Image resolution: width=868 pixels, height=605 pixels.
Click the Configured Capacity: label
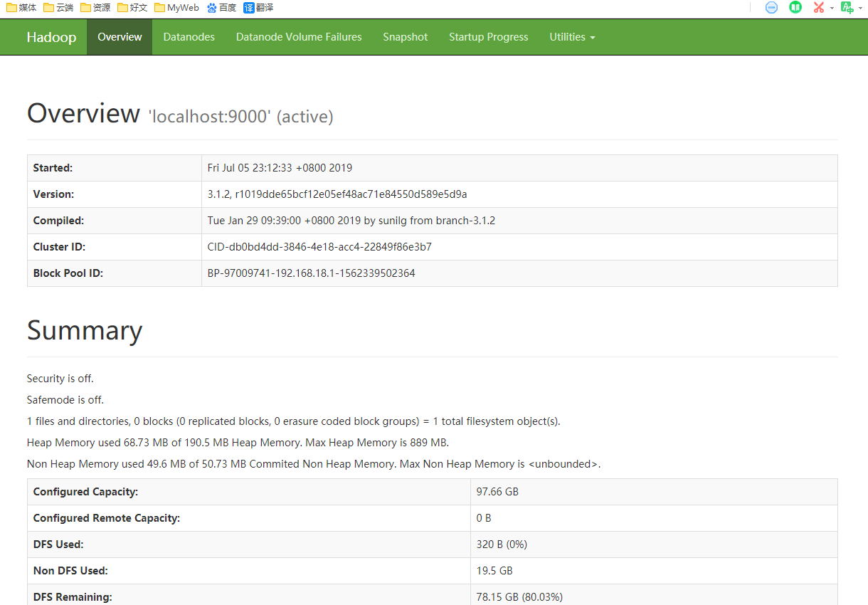[x=85, y=492]
